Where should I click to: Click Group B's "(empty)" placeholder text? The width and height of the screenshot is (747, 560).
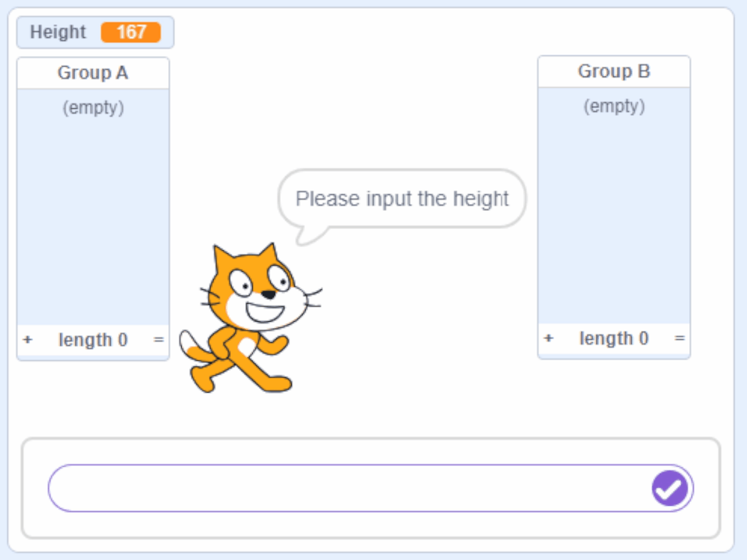click(x=614, y=106)
